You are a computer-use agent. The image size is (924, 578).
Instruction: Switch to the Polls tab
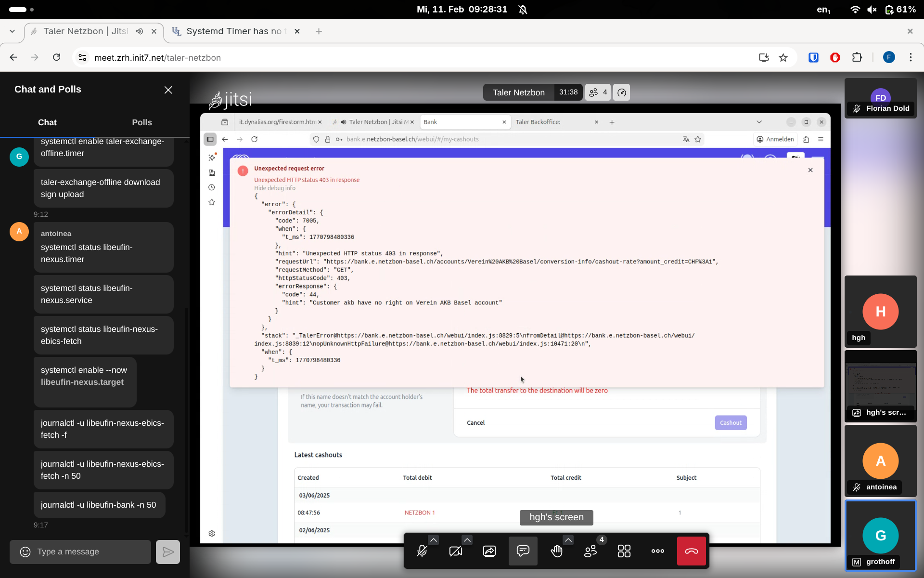142,122
